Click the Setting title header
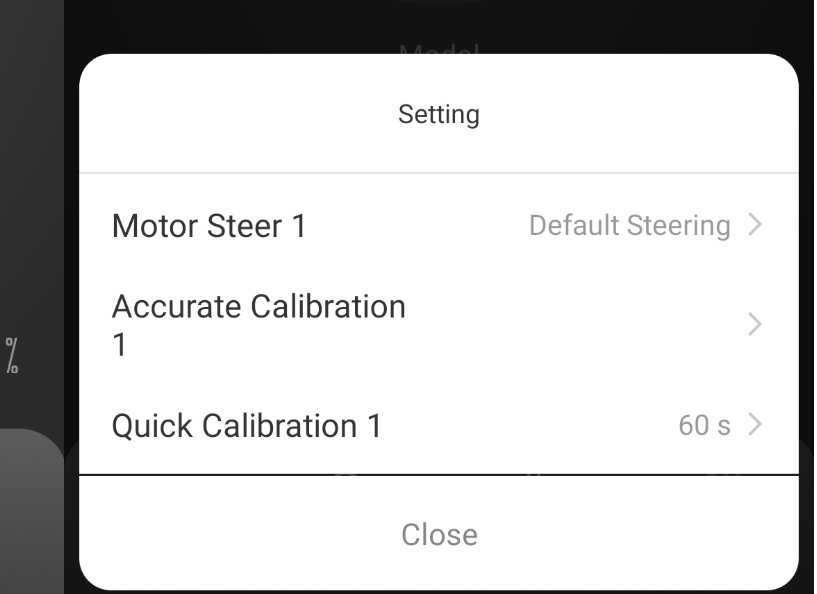817x594 pixels. tap(439, 114)
